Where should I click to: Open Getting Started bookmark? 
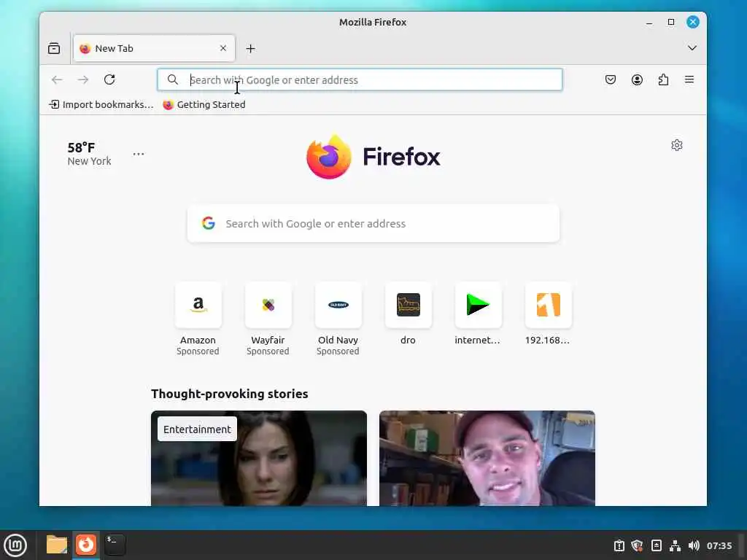pyautogui.click(x=204, y=104)
